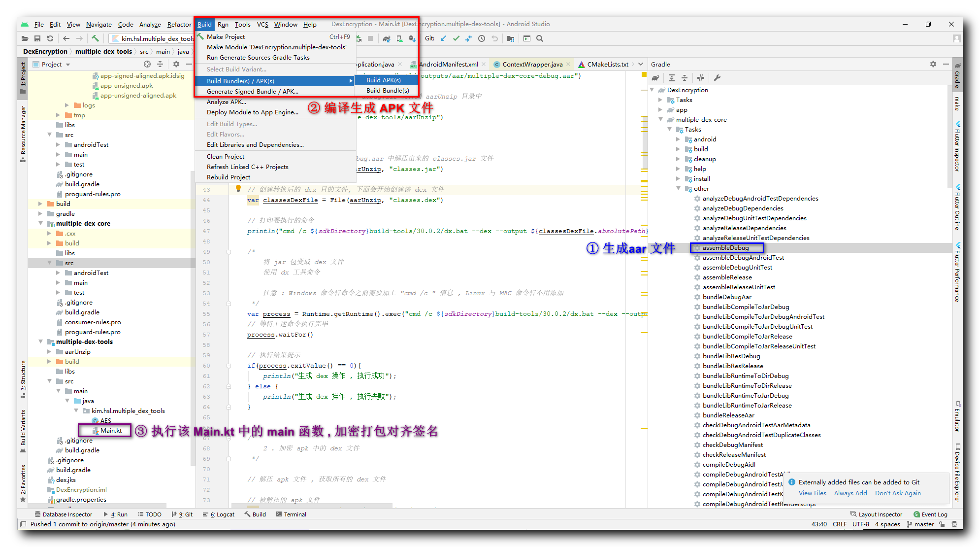Click the master Git branch widget

920,524
